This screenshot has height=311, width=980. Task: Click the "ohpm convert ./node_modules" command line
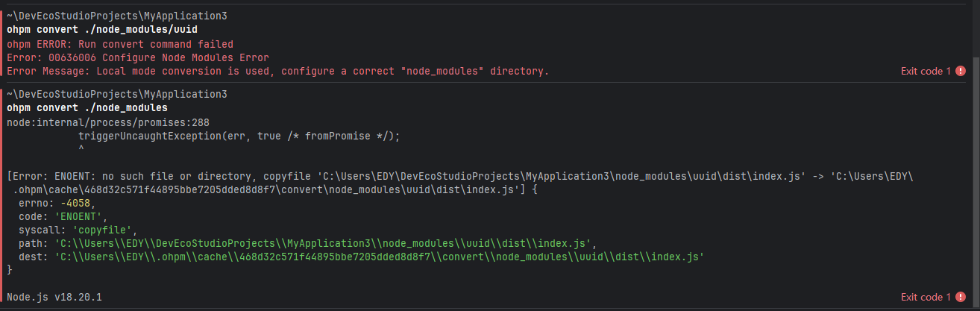87,108
